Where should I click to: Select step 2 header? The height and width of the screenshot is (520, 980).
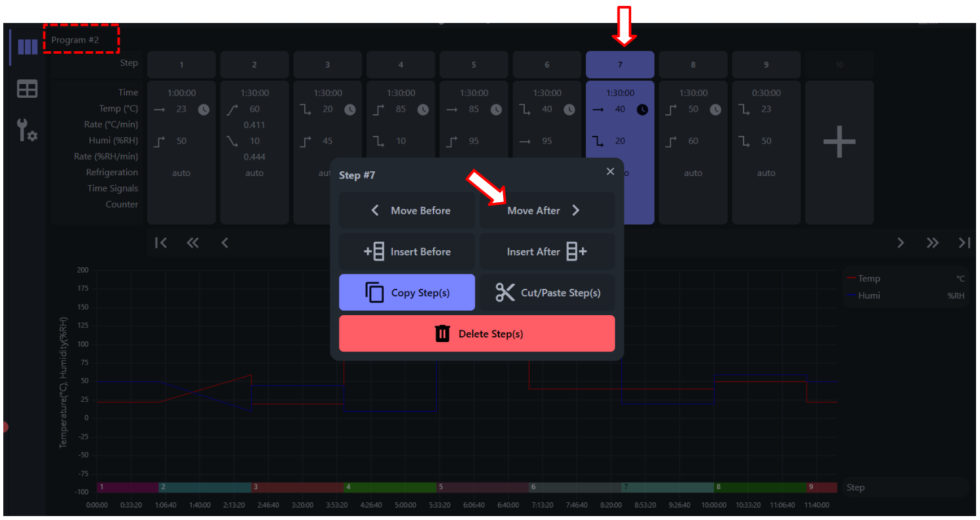coord(254,65)
